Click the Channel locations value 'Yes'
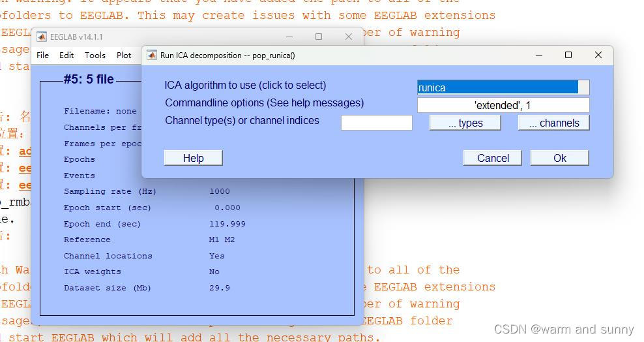This screenshot has width=644, height=342. click(216, 256)
